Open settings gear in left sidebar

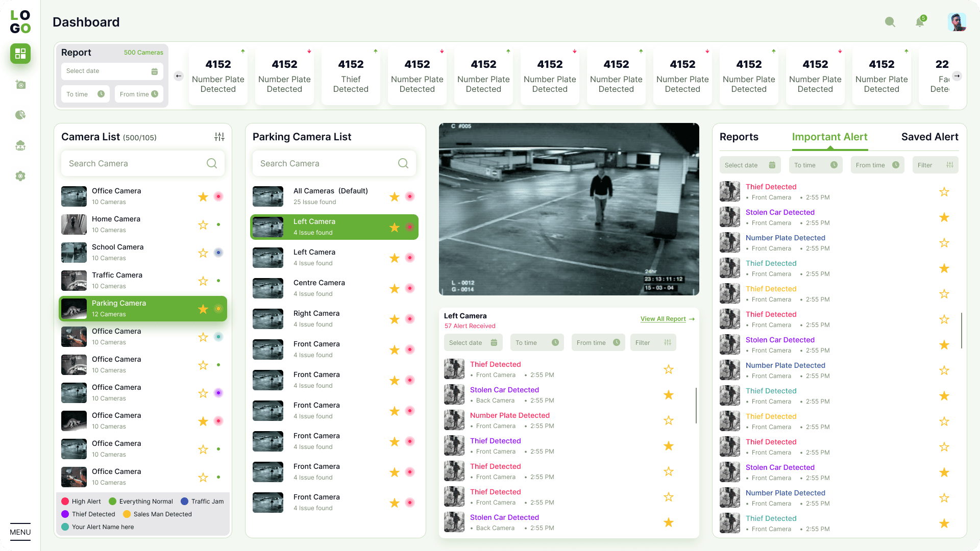20,176
